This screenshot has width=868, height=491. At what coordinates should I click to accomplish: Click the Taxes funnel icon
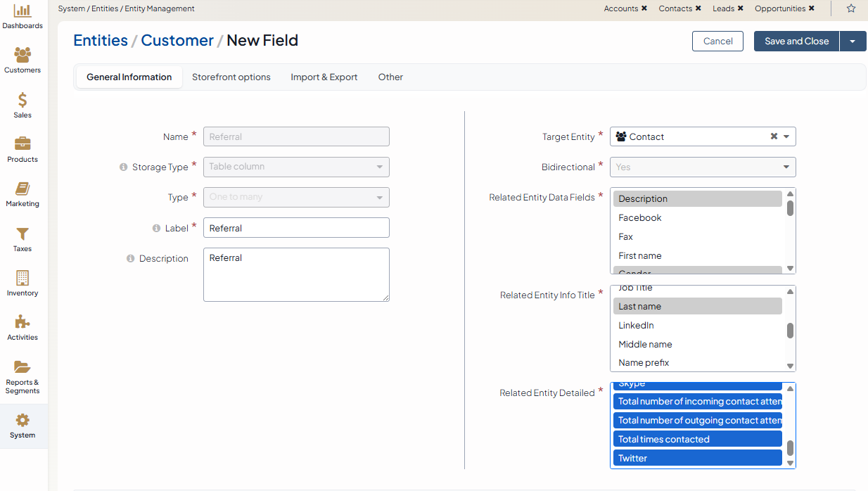(x=23, y=234)
